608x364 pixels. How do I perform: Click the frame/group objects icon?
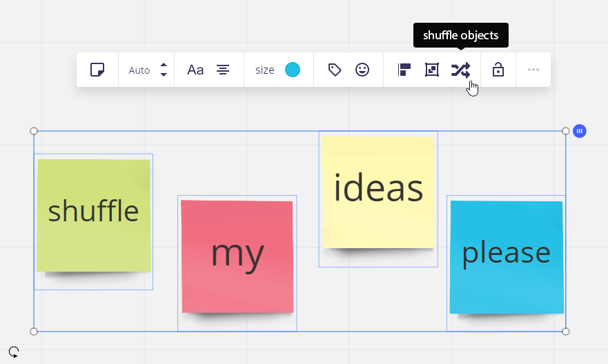click(x=432, y=70)
